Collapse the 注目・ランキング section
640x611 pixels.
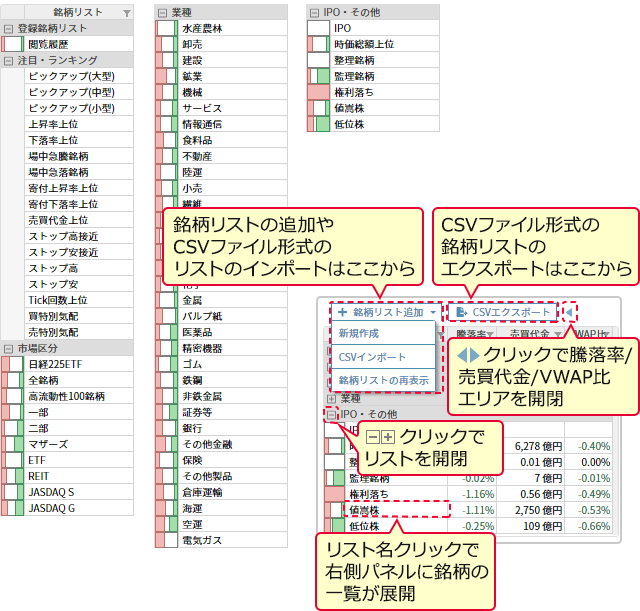pyautogui.click(x=8, y=61)
